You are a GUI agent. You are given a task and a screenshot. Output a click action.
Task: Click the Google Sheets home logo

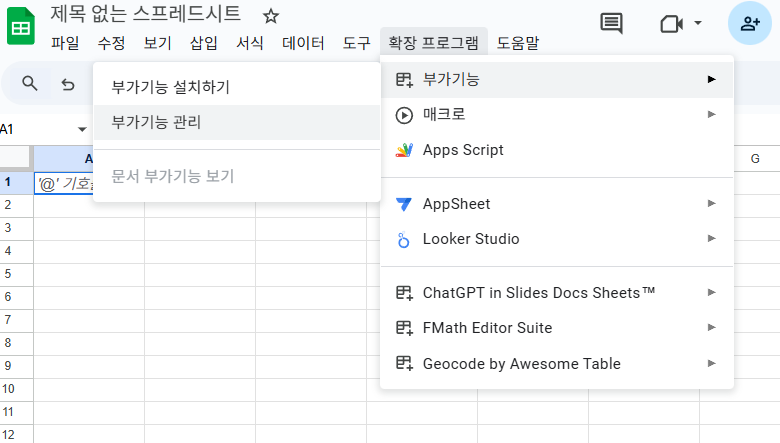(20, 26)
